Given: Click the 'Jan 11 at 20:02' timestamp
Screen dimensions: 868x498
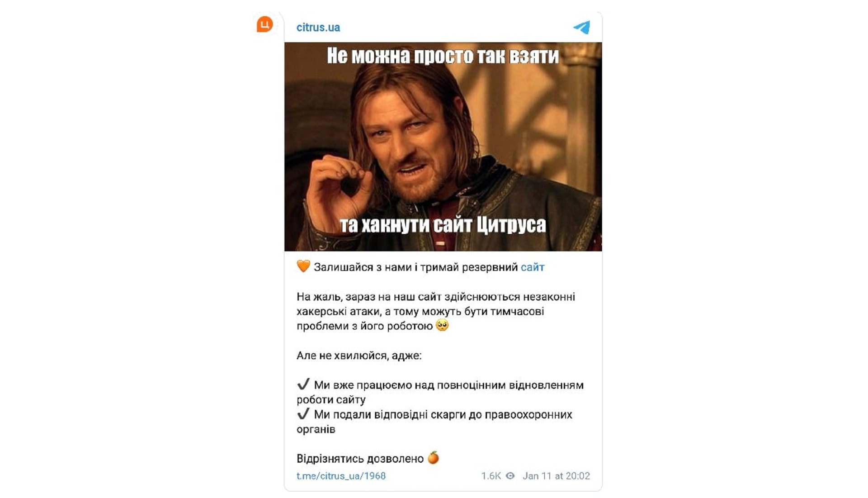Looking at the screenshot, I should [556, 476].
